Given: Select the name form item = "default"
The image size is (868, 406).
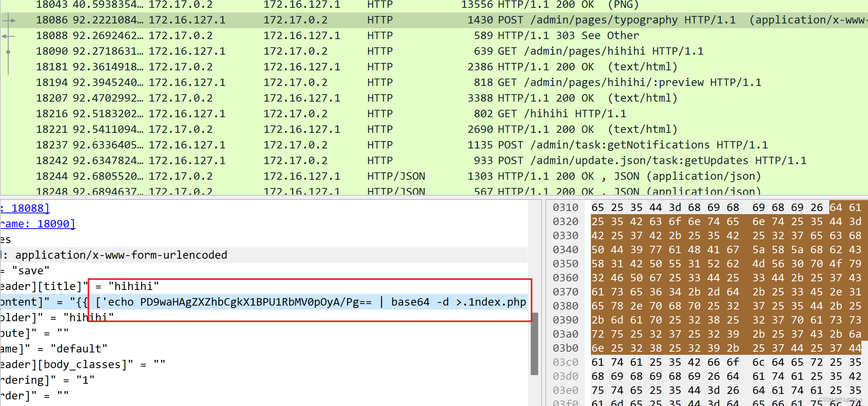Looking at the screenshot, I should 264,349.
